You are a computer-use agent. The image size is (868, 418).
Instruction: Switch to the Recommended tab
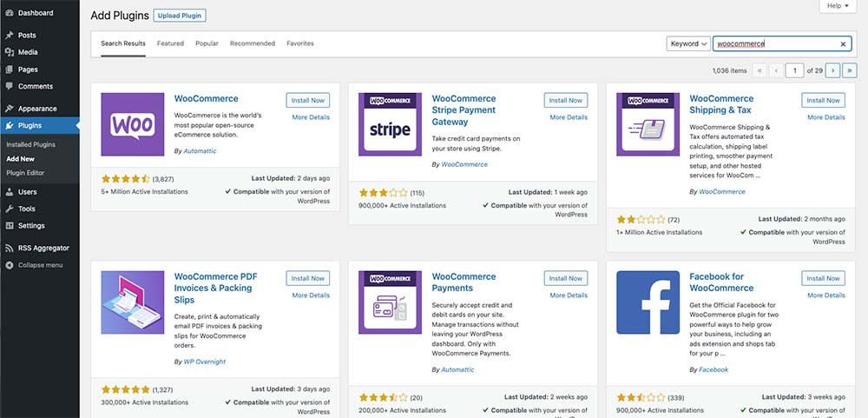pos(252,43)
